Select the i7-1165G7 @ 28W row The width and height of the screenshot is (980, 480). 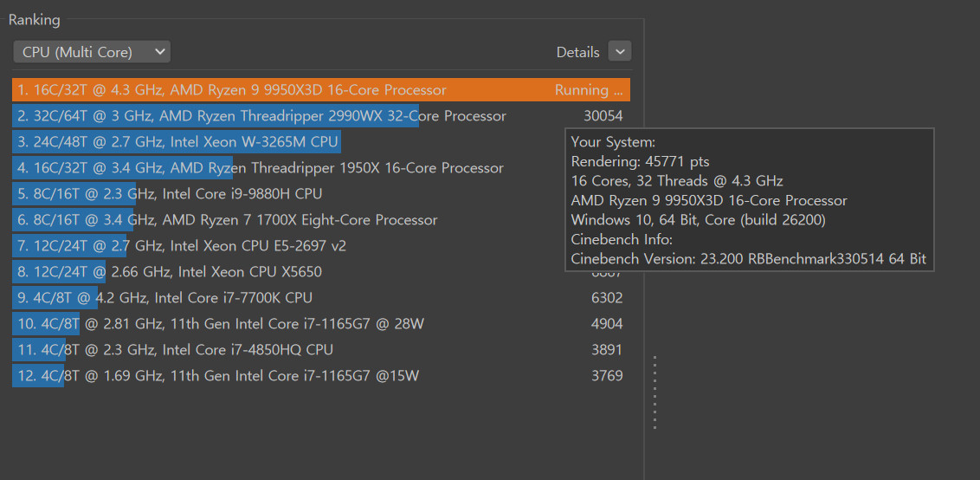click(320, 324)
